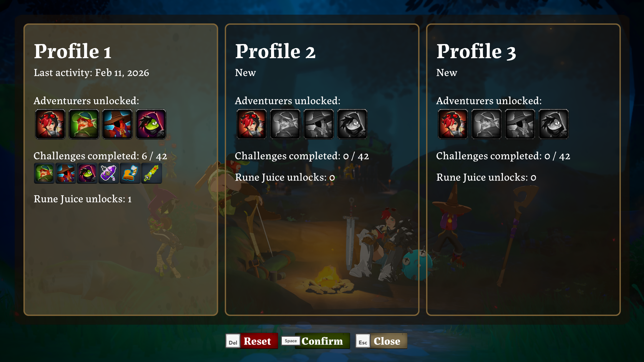Click the Space key hint icon

pos(291,341)
